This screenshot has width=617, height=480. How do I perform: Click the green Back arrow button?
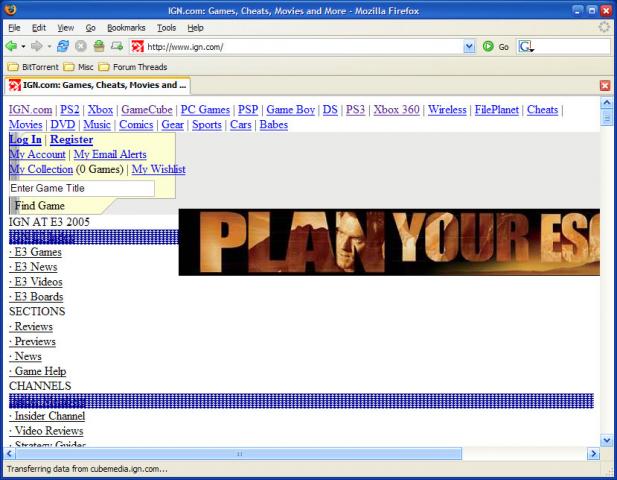coord(11,46)
